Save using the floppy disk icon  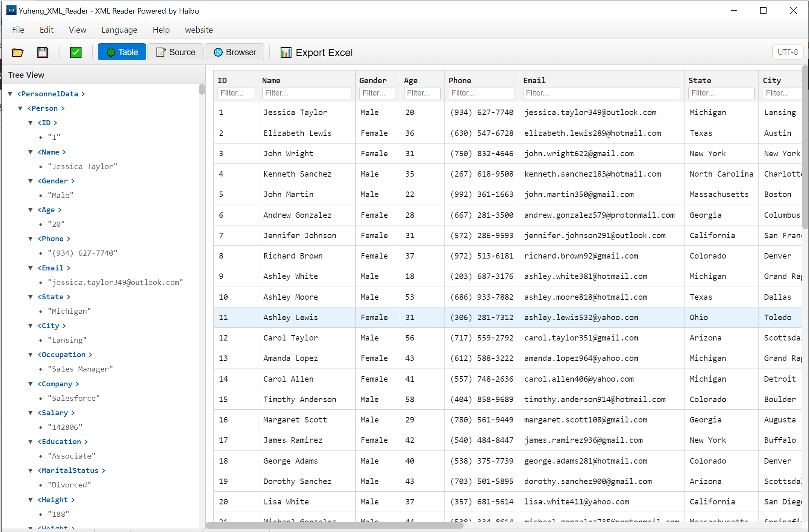[42, 52]
